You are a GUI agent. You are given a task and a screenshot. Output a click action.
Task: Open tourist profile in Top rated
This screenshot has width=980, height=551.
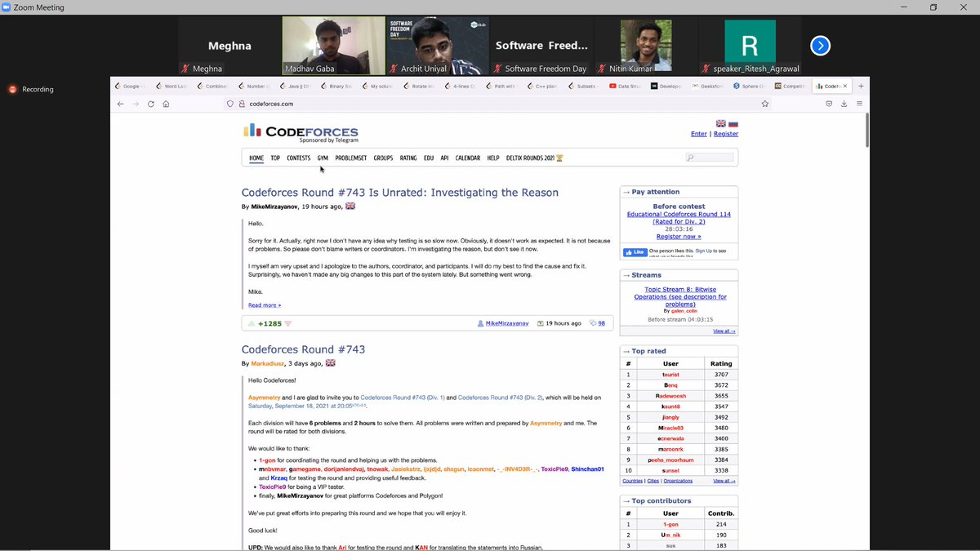point(670,375)
